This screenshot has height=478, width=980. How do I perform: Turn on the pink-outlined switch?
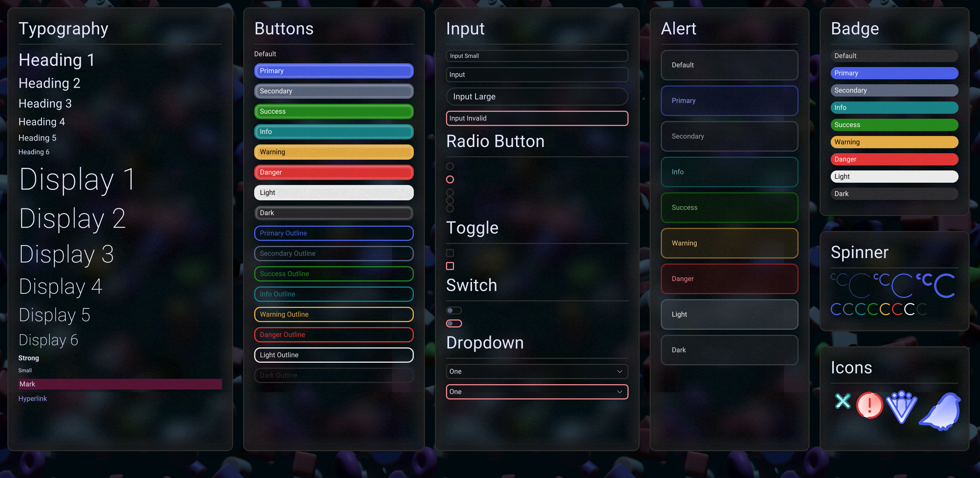click(454, 324)
